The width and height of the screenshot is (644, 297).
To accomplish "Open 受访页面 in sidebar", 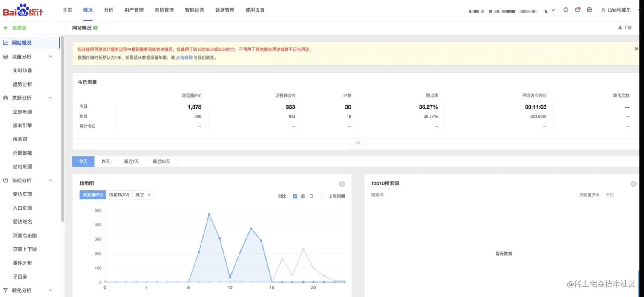I will coord(23,194).
